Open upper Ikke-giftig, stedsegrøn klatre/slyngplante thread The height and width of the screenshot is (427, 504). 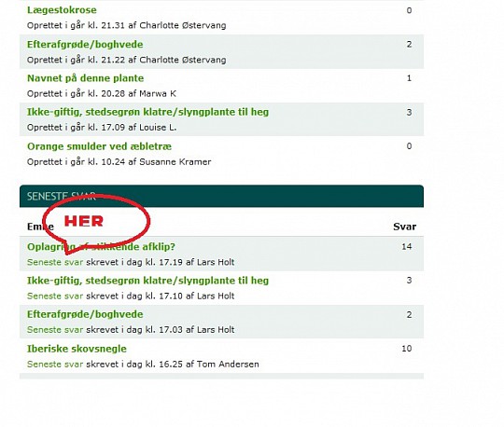pyautogui.click(x=147, y=112)
